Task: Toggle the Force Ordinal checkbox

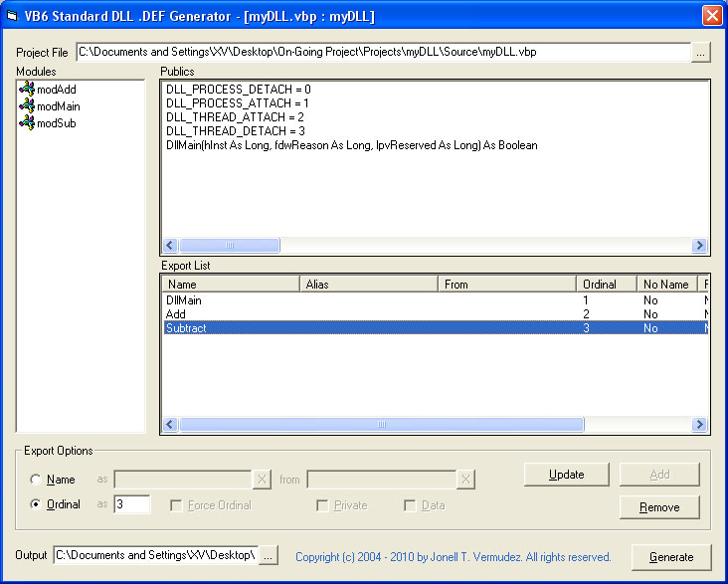Action: pyautogui.click(x=176, y=505)
